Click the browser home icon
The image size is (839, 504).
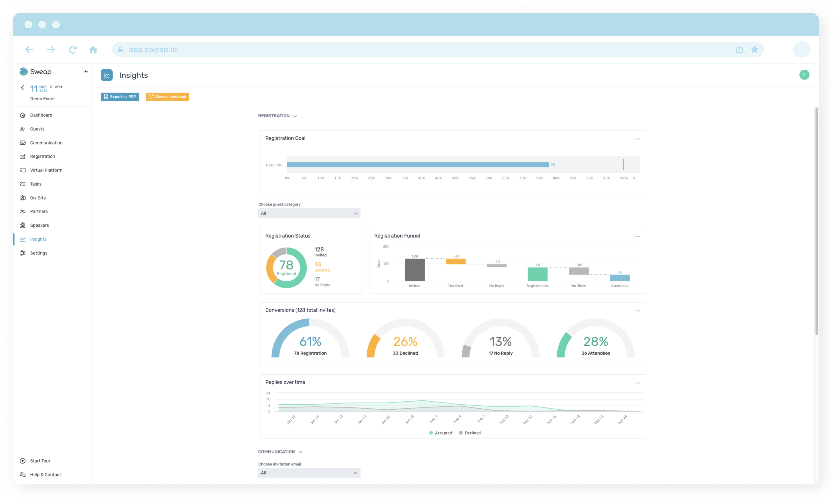tap(93, 50)
